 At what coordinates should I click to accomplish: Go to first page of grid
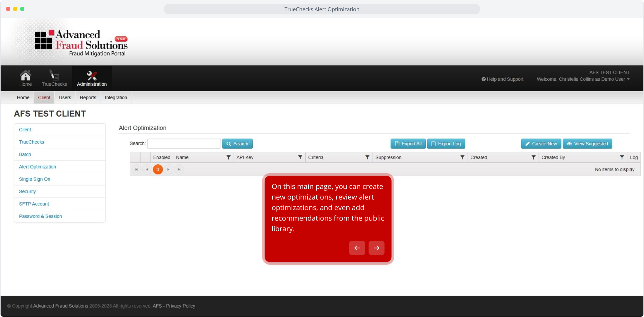pos(136,169)
